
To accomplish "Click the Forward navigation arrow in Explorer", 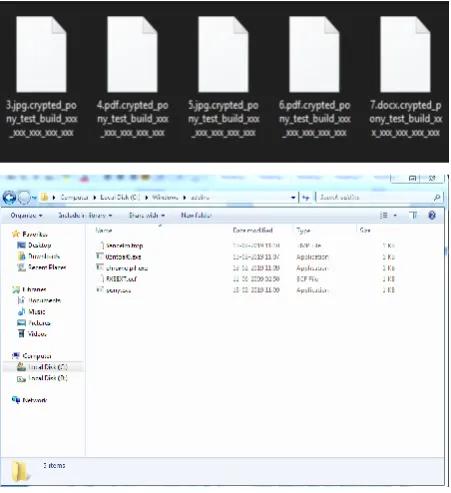I will tap(24, 198).
